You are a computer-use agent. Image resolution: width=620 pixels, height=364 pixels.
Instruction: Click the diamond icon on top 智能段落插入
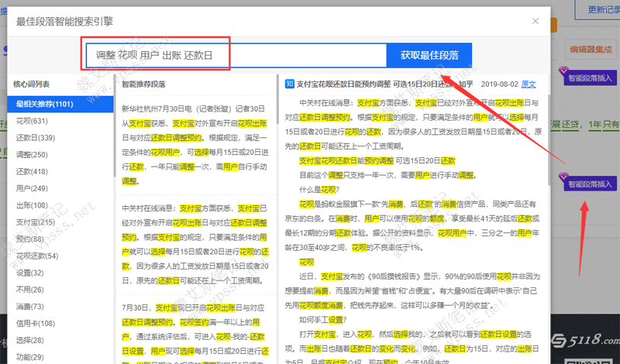[x=563, y=77]
